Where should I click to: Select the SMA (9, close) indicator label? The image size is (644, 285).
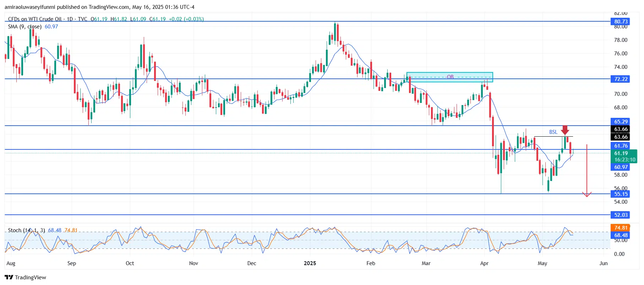point(25,27)
